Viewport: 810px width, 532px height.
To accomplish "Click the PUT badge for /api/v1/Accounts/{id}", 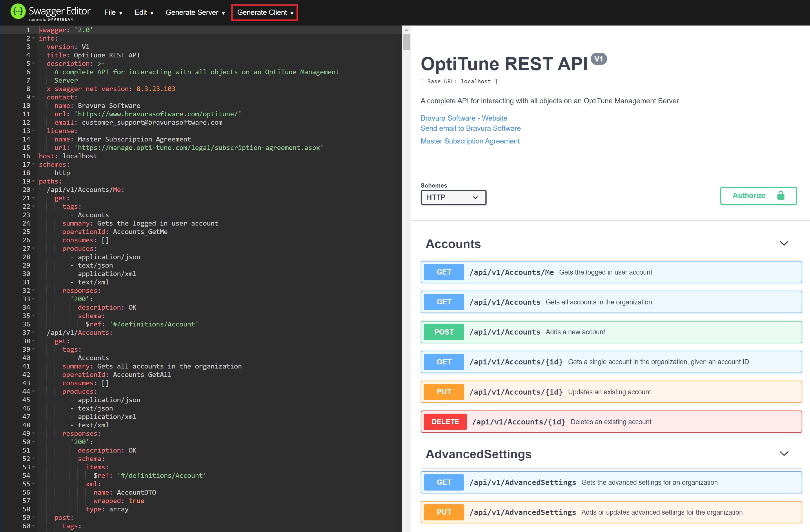I will pos(443,392).
